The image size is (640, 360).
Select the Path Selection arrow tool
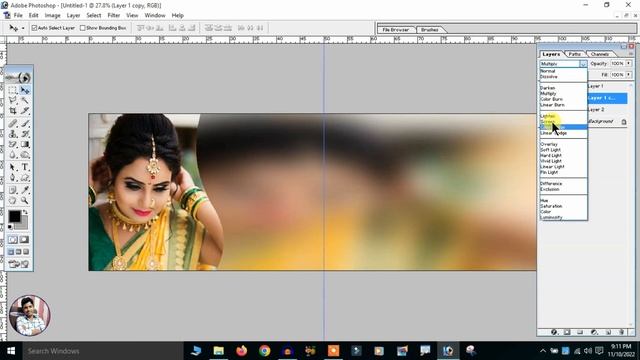tap(13, 167)
